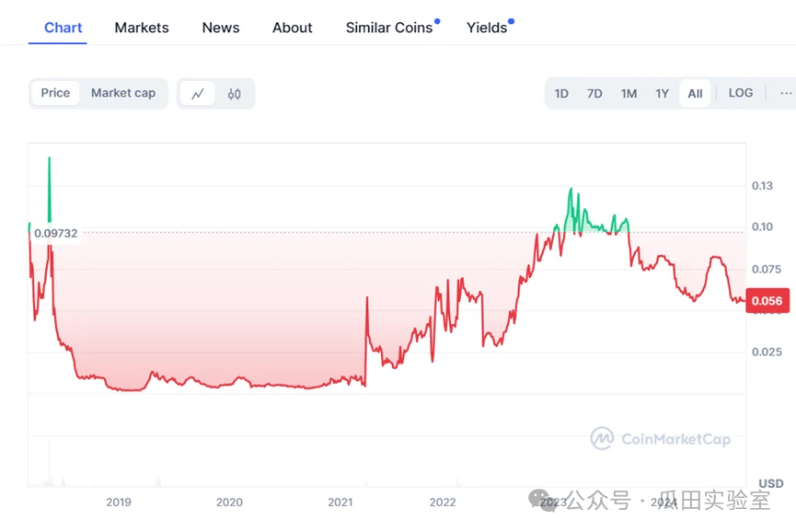Toggle the Price view

coord(55,93)
